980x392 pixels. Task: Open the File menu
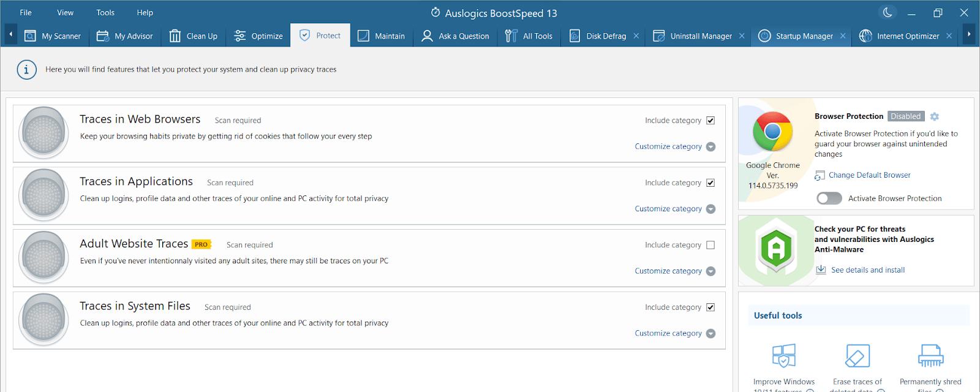pyautogui.click(x=26, y=12)
